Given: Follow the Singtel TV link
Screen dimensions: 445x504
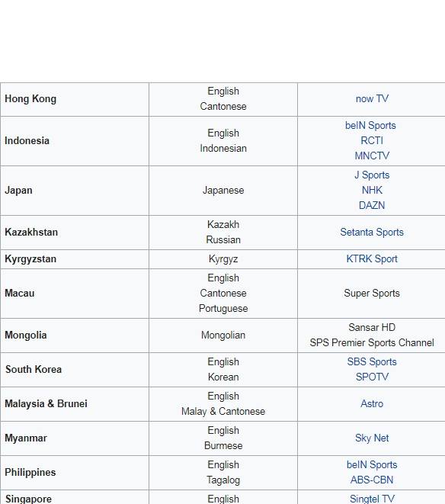Looking at the screenshot, I should point(372,499).
